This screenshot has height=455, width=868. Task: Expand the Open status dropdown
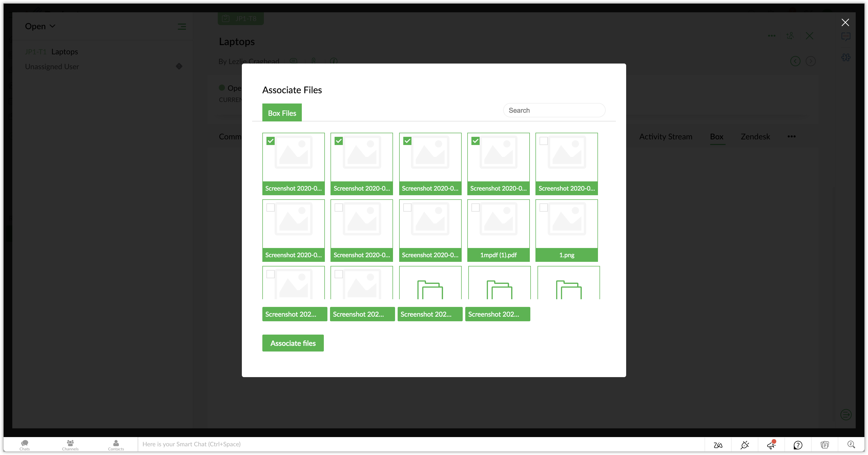40,26
